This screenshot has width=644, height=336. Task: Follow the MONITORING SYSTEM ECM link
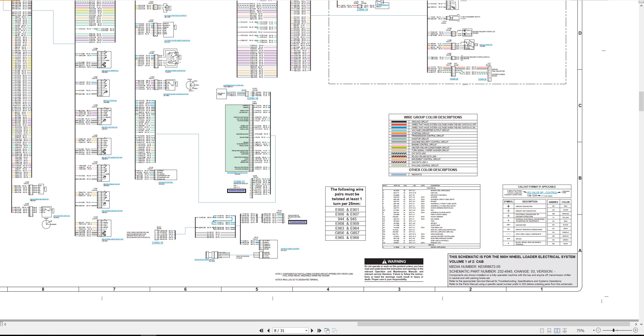point(237,173)
